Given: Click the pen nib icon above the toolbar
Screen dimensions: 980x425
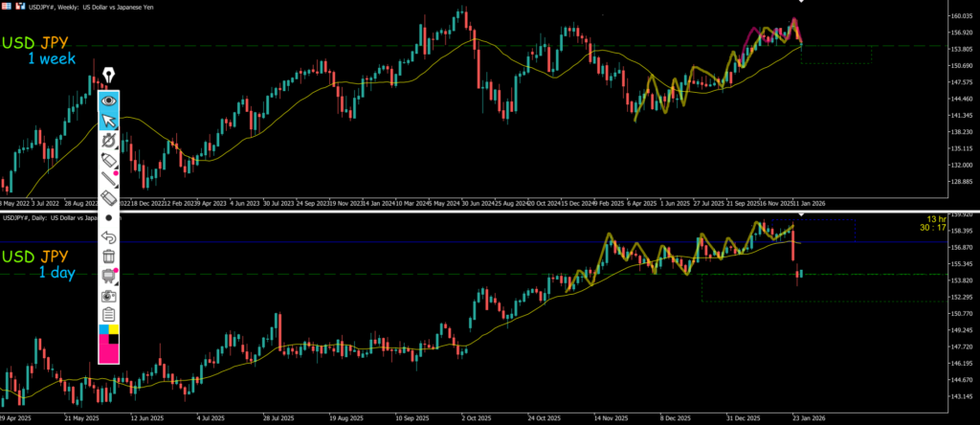Looking at the screenshot, I should click(x=109, y=76).
